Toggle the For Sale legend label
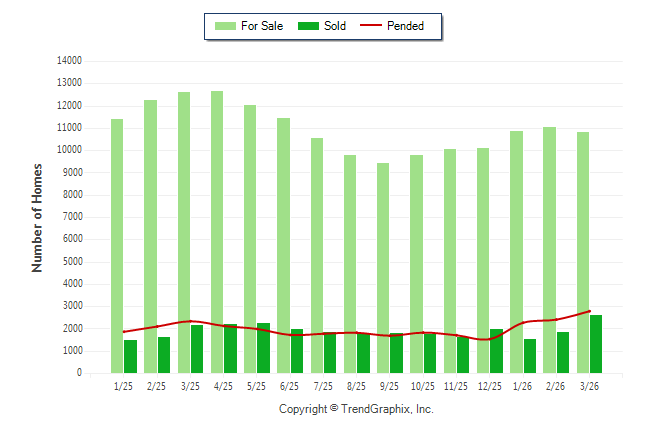The height and width of the screenshot is (434, 646). (x=262, y=26)
